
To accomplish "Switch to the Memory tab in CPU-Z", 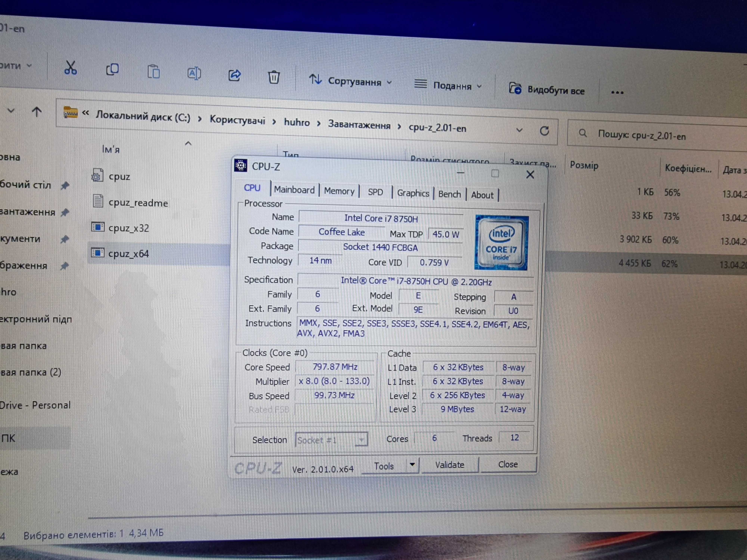I will pos(339,191).
